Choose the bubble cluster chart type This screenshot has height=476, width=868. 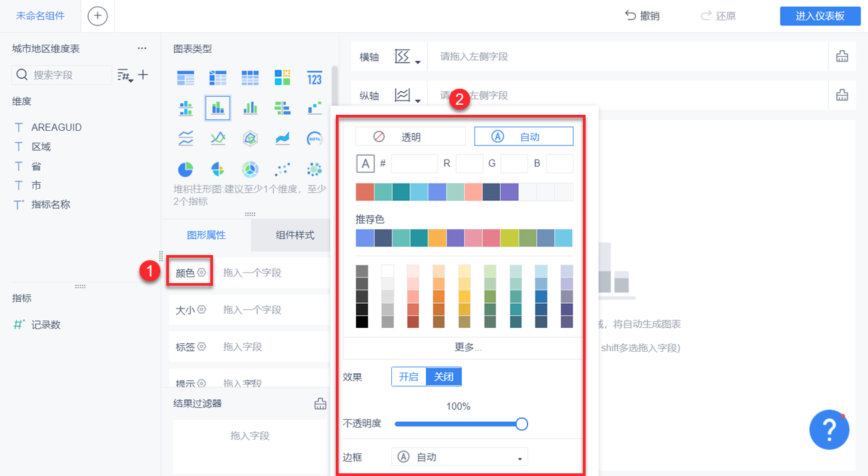tap(314, 168)
